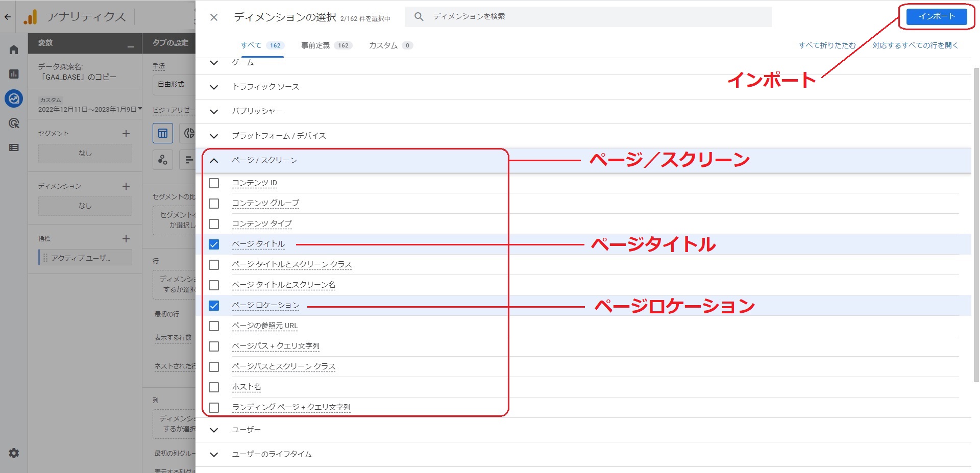
Task: Check the コンテンツ ID checkbox
Action: (214, 183)
